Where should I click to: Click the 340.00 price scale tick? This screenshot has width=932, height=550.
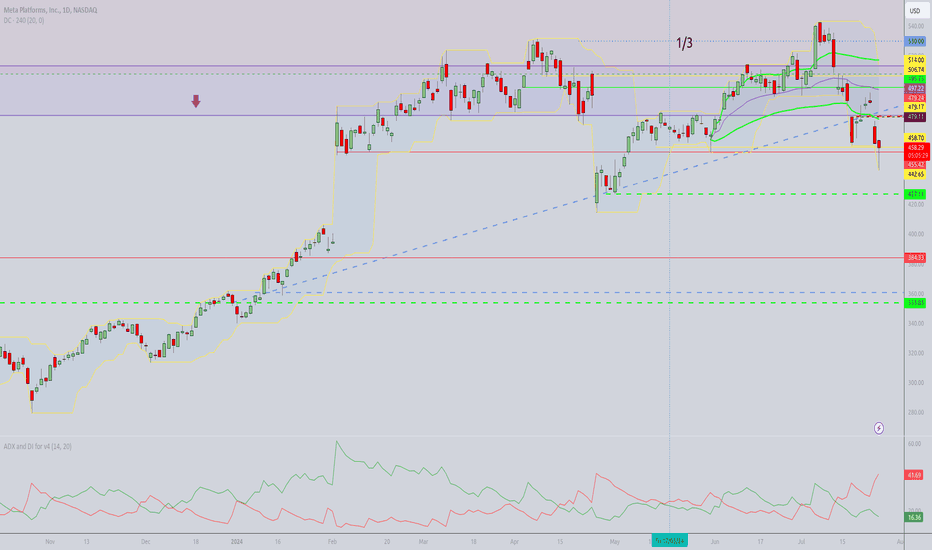[x=915, y=323]
